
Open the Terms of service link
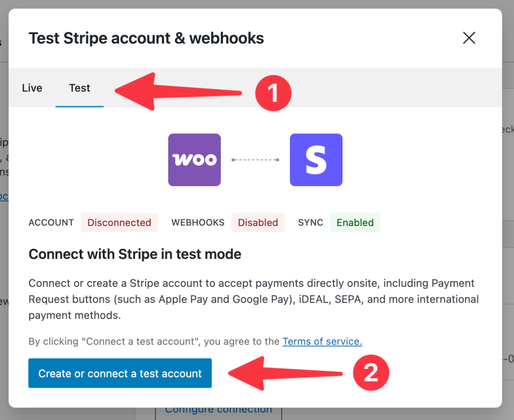tap(322, 341)
